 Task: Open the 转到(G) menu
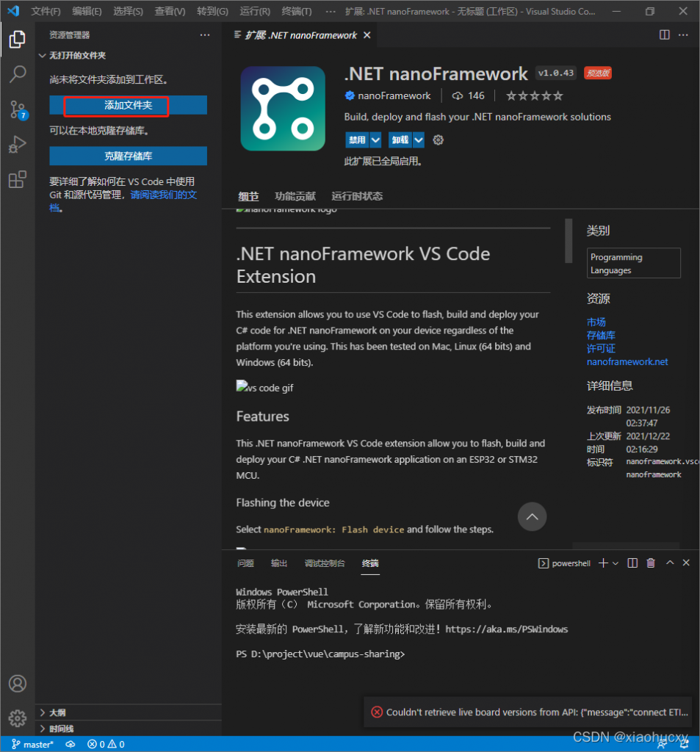click(x=212, y=12)
